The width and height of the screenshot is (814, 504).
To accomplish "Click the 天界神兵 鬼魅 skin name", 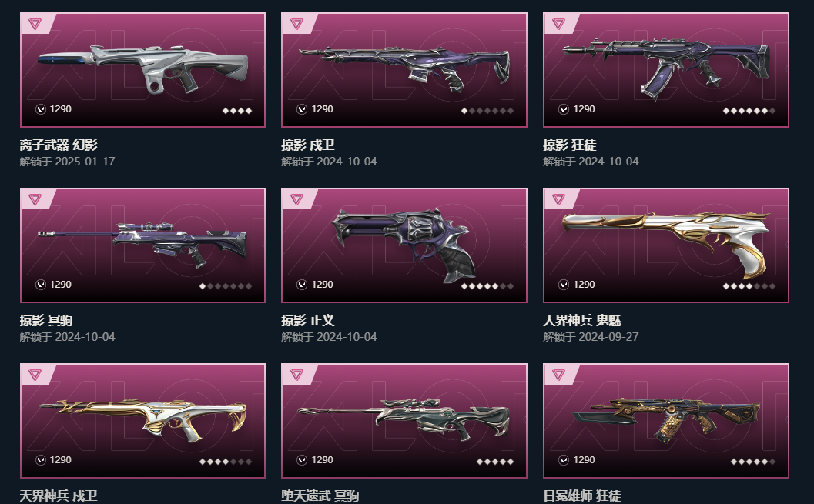I will tap(582, 320).
